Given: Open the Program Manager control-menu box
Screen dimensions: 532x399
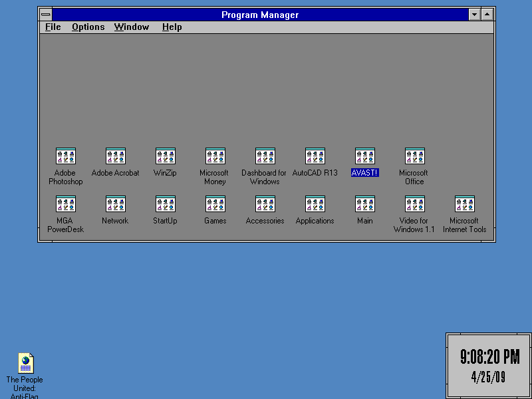Looking at the screenshot, I should click(x=45, y=15).
